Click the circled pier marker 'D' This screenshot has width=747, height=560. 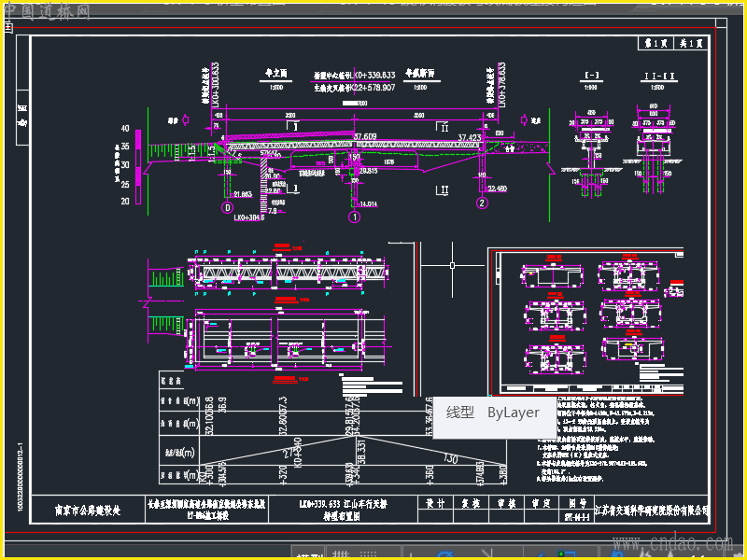click(227, 207)
